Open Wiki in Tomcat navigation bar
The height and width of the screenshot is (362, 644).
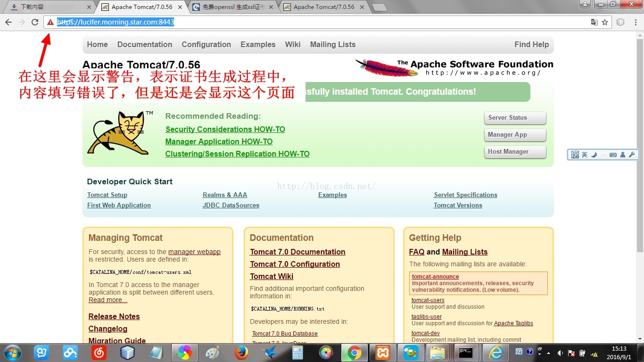(x=293, y=44)
